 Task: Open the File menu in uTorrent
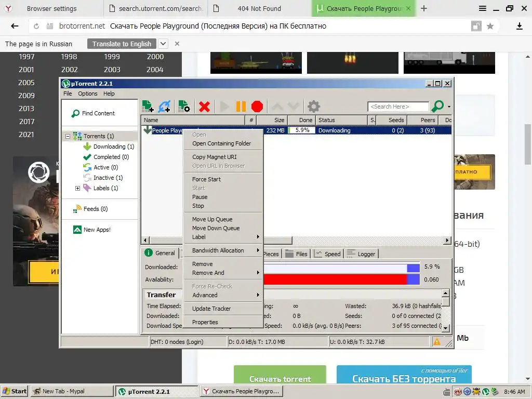click(x=68, y=94)
